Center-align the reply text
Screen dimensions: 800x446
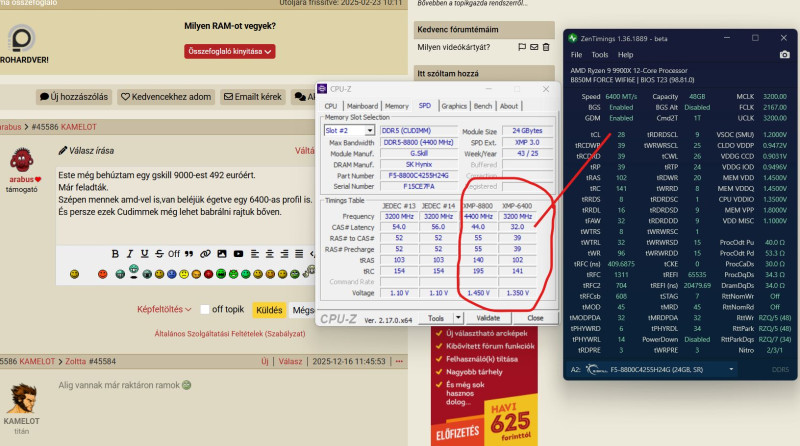(269, 254)
